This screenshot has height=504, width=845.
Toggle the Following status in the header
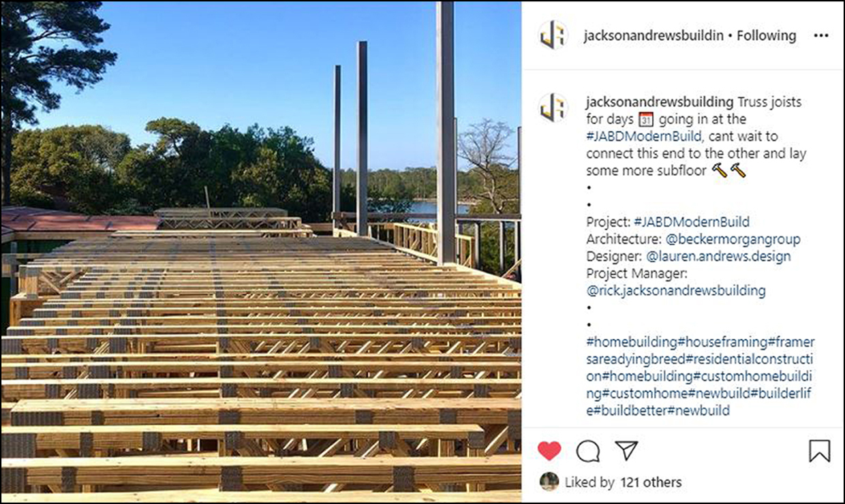pyautogui.click(x=766, y=35)
